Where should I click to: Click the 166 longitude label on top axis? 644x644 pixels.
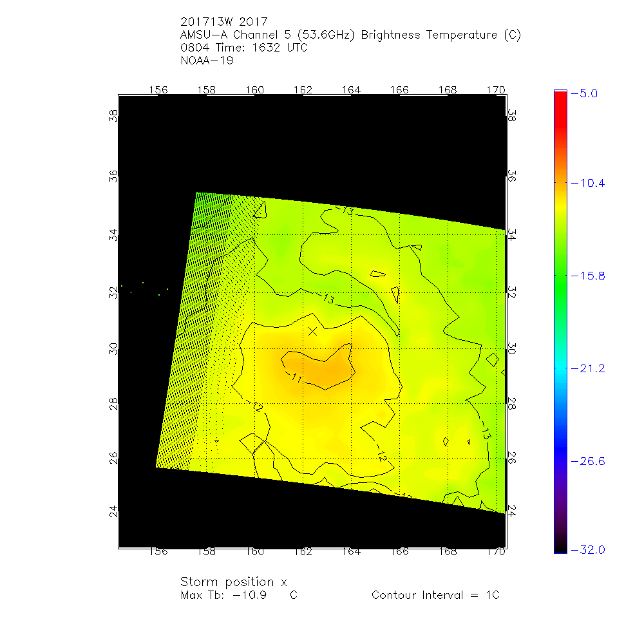coord(400,90)
